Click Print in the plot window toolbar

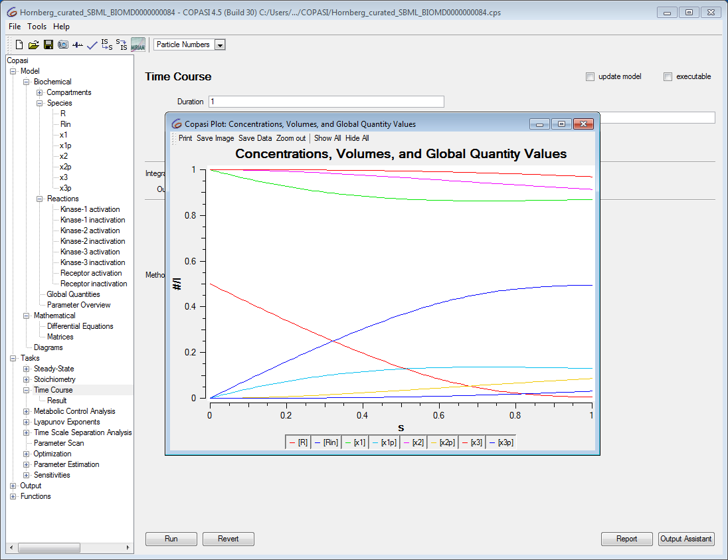click(185, 138)
